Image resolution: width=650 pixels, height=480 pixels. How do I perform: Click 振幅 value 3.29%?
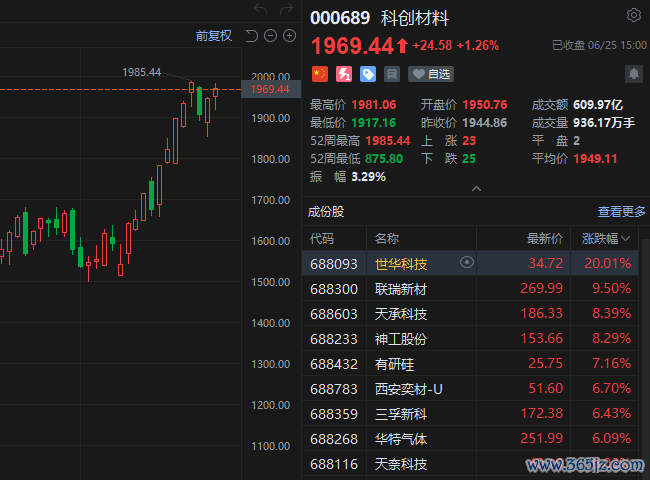[x=369, y=177]
